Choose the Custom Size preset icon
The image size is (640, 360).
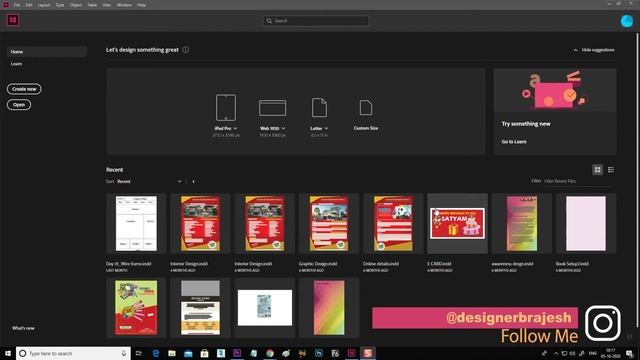[x=366, y=108]
